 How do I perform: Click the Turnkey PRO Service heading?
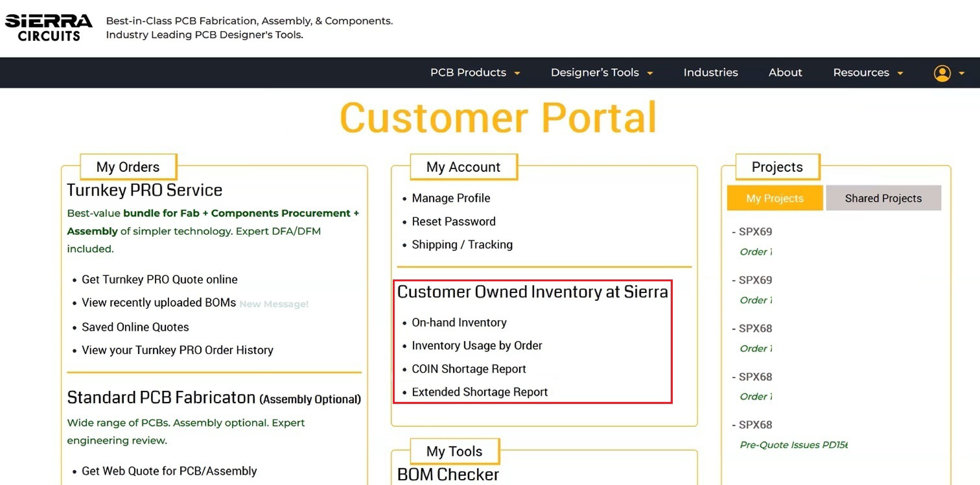145,190
